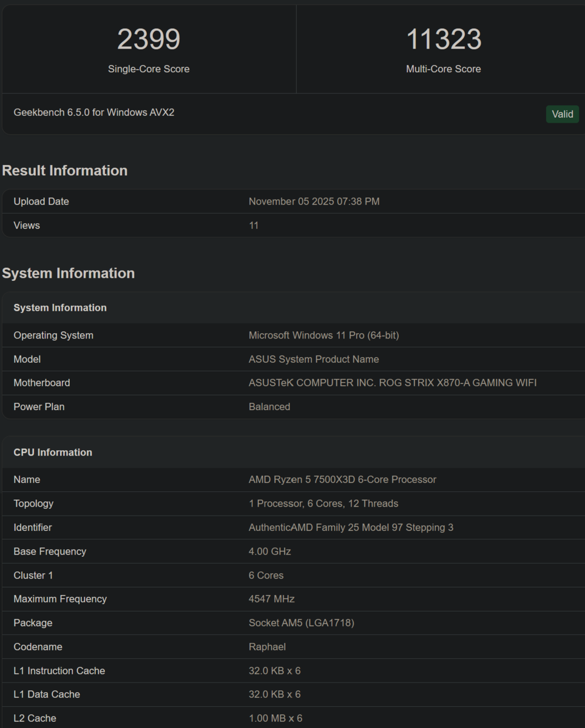Click the AMD Ryzen 5 7500X3D processor name
This screenshot has width=585, height=728.
pos(342,479)
